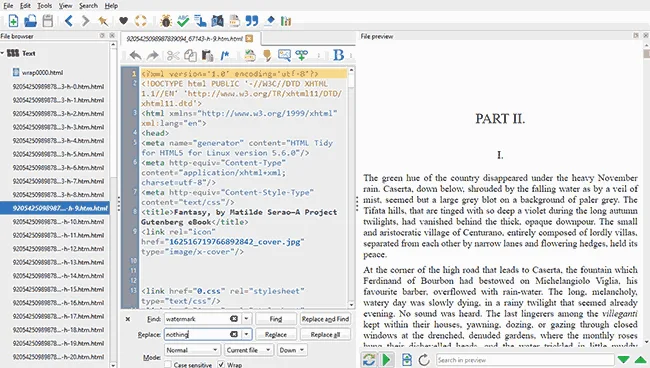
Task: Open the Normal search mode dropdown
Action: pyautogui.click(x=192, y=350)
